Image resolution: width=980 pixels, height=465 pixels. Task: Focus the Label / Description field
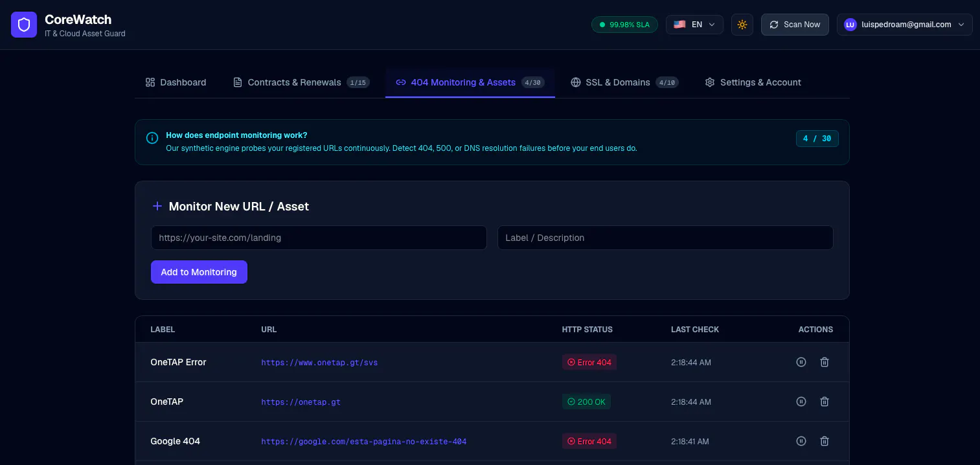point(665,238)
